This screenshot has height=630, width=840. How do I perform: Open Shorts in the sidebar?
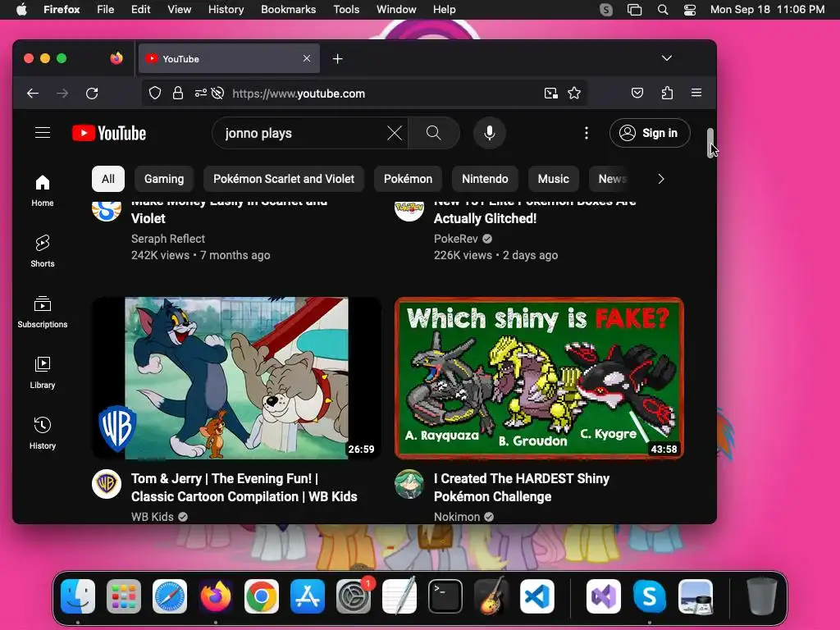(43, 251)
